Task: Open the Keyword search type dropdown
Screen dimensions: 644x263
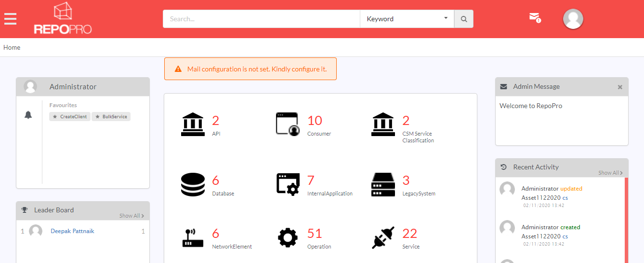Action: point(407,19)
